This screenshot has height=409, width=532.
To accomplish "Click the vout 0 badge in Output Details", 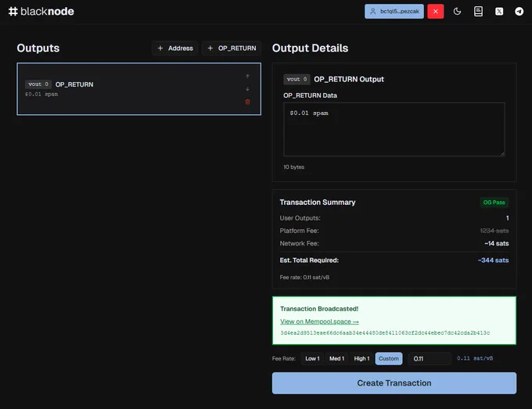I will [x=297, y=79].
